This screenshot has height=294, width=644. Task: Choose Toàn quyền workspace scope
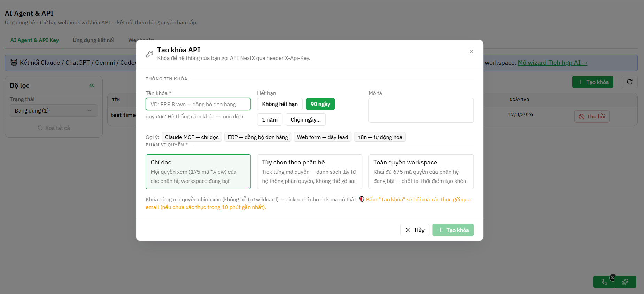click(x=421, y=172)
